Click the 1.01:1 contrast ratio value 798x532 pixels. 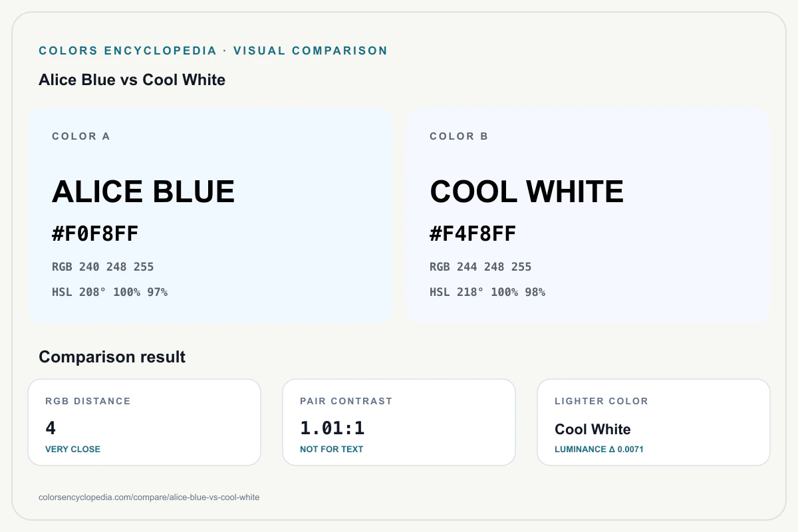(x=332, y=428)
